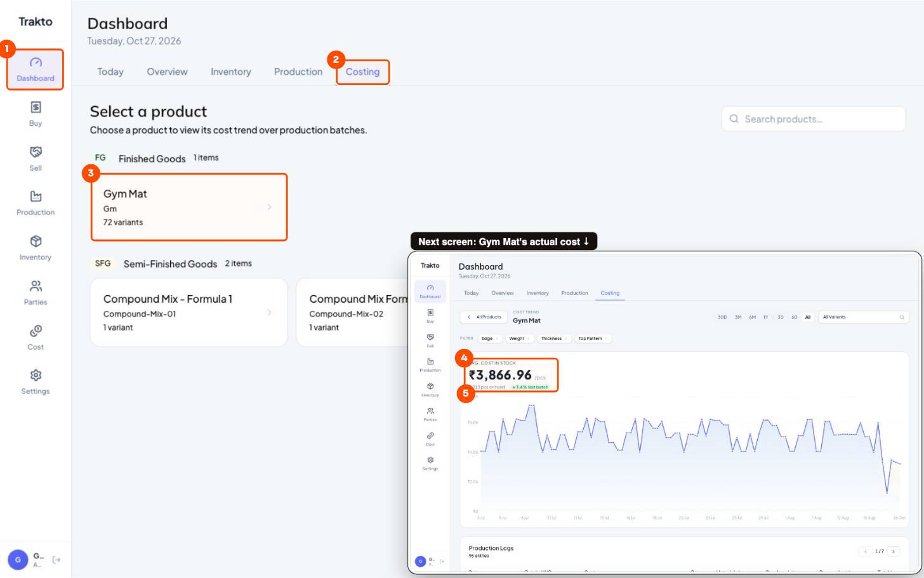Select the 3M range in the preview chart

pos(738,317)
